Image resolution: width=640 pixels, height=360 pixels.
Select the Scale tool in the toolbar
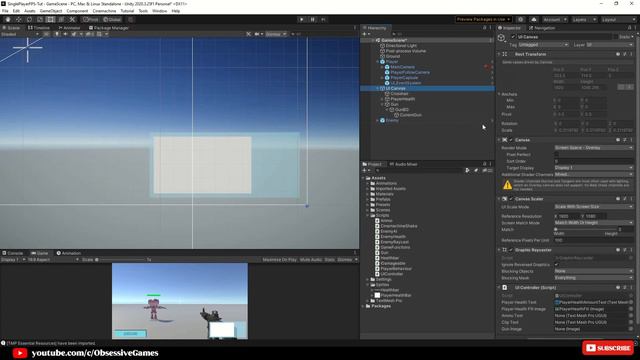[40, 20]
